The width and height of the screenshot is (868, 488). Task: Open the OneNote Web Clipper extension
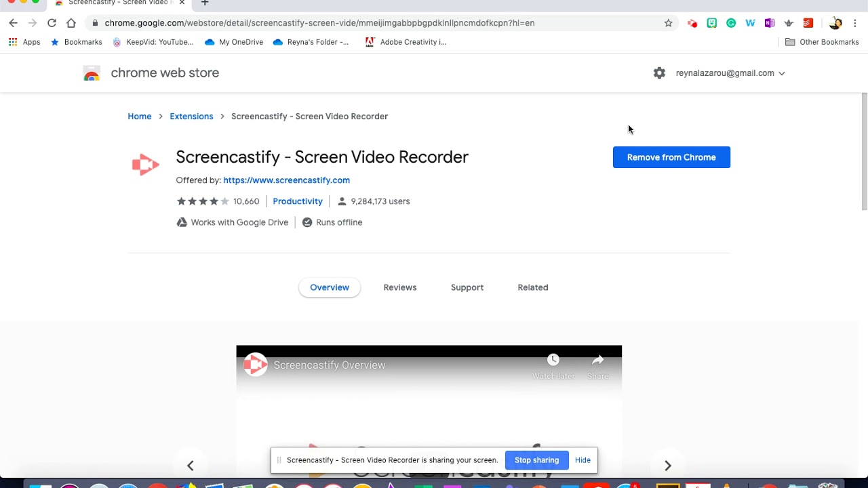click(x=769, y=23)
